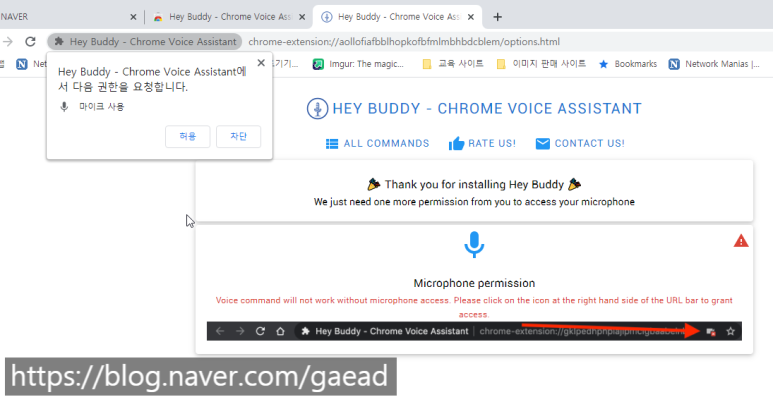This screenshot has height=397, width=773.
Task: Click the HEY BUDDY - CHROME VOICE ASSISTANT title
Action: click(x=487, y=108)
